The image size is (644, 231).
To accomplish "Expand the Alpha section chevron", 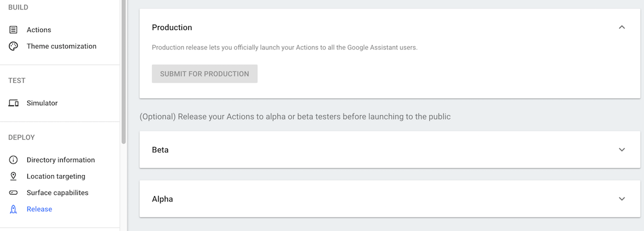I will coord(622,199).
